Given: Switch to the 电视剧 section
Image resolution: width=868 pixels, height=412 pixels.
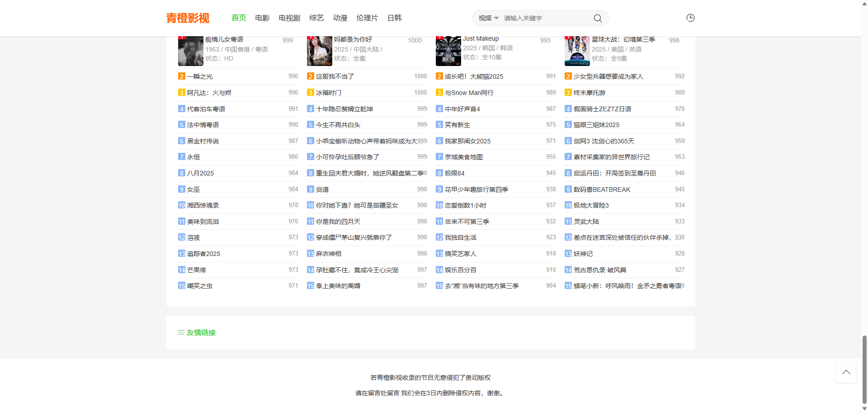Looking at the screenshot, I should 288,18.
